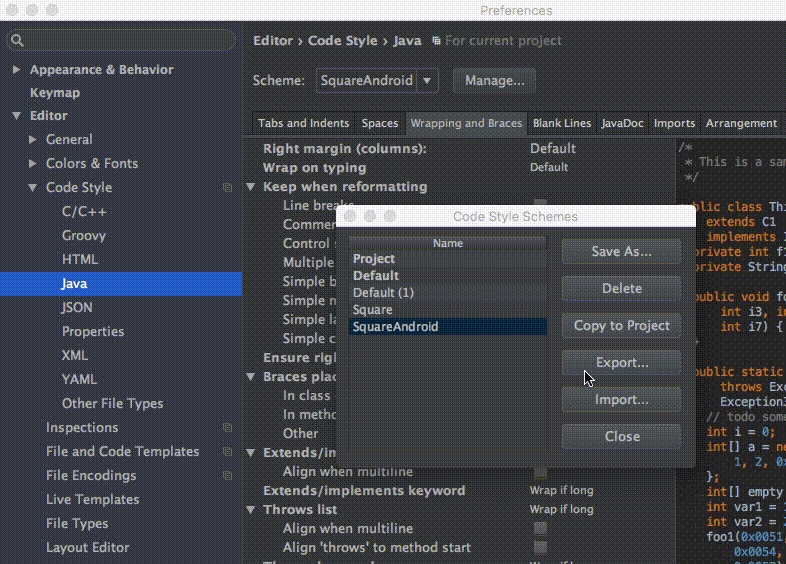Click the project-level icon beside File and Code Templates
Image resolution: width=786 pixels, height=564 pixels.
tap(227, 452)
